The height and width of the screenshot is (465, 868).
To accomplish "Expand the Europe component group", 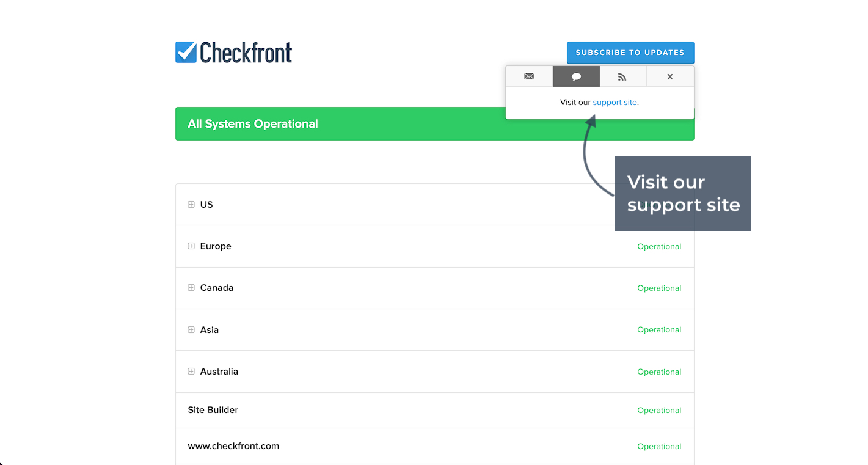I will click(191, 246).
